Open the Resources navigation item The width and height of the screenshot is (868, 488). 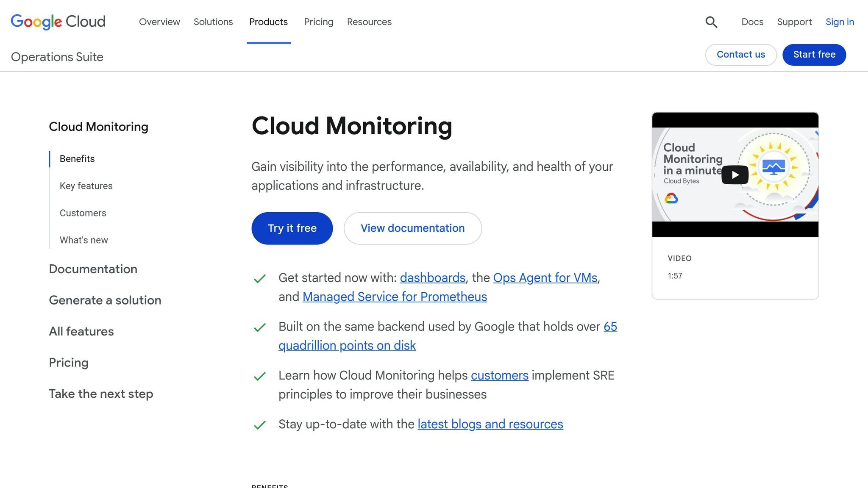369,22
